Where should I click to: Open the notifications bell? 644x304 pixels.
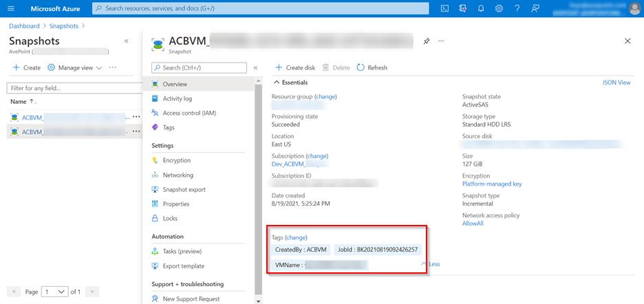pos(481,8)
